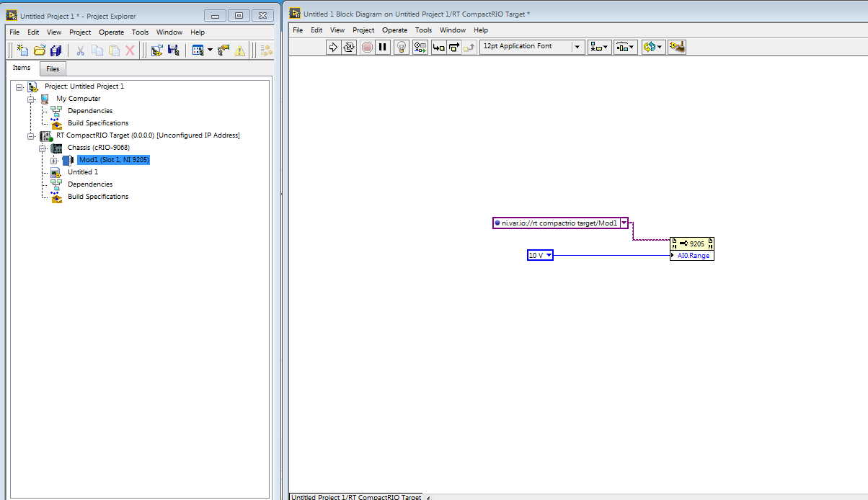Click Open folder icon in Project Explorer toolbar
868x500 pixels.
tap(40, 50)
